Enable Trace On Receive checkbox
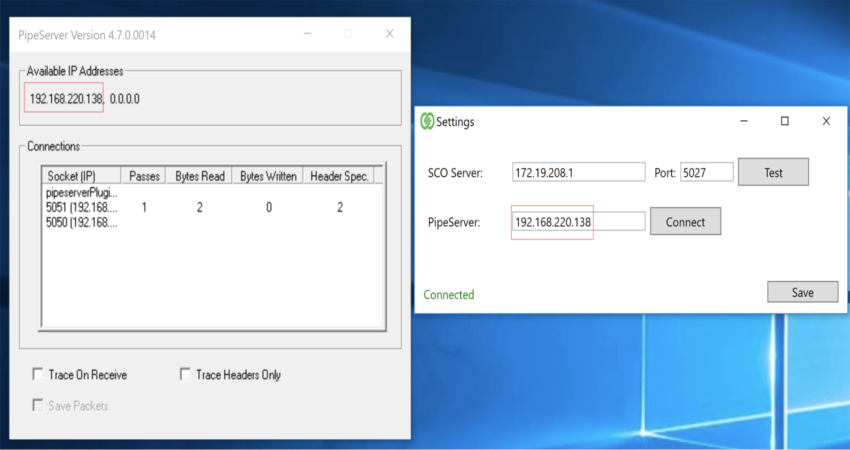The height and width of the screenshot is (450, 850). click(39, 375)
